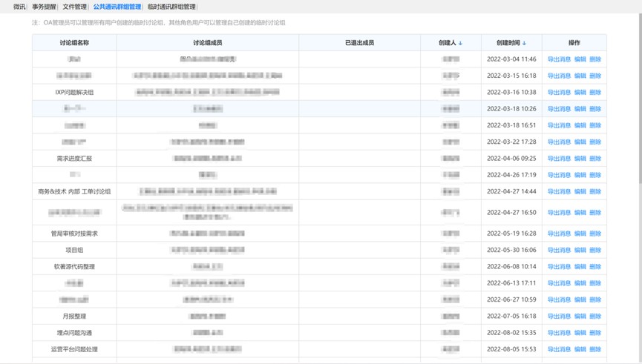This screenshot has width=642, height=364.
Task: Click the 讨论组名称 column header
Action: (74, 43)
